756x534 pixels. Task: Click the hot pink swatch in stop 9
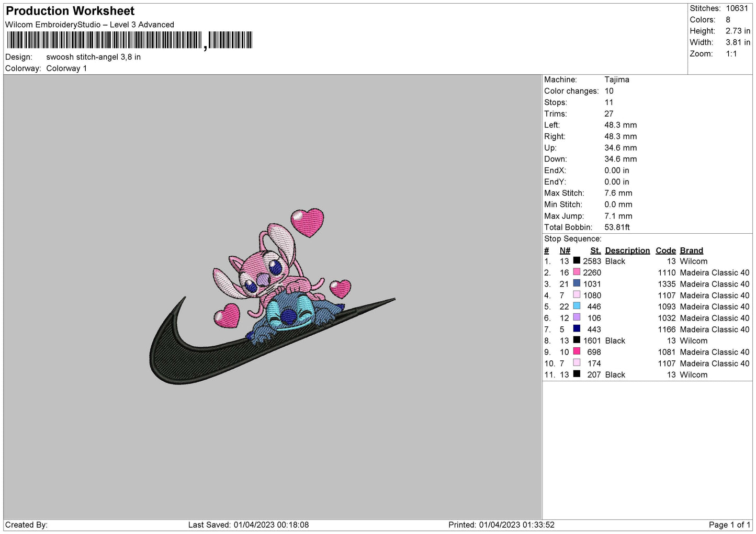577,351
